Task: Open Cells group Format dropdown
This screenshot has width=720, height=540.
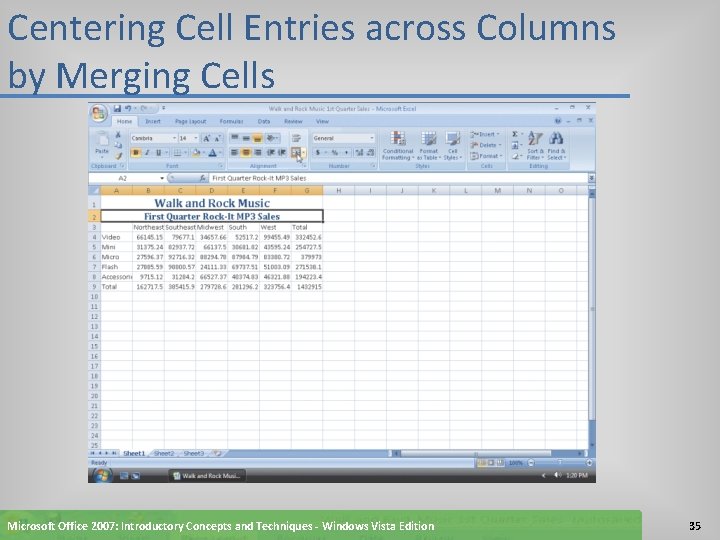Action: point(485,156)
